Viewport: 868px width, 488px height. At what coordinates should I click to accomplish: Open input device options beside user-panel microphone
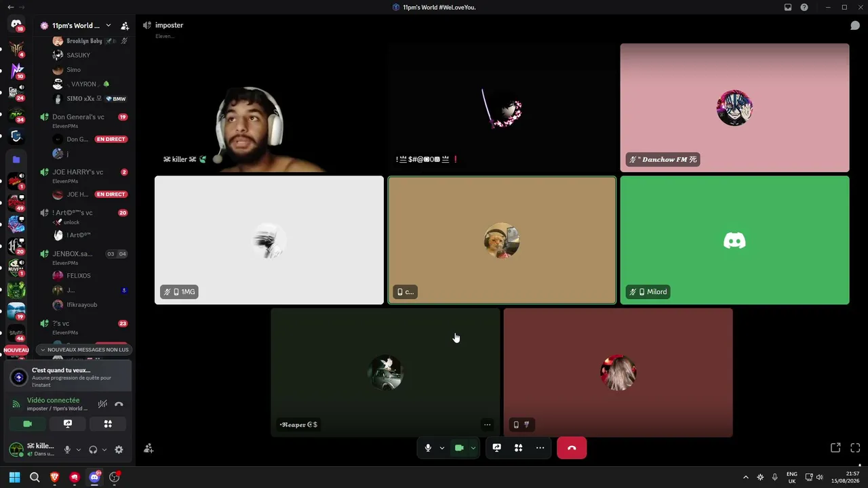[x=79, y=449]
